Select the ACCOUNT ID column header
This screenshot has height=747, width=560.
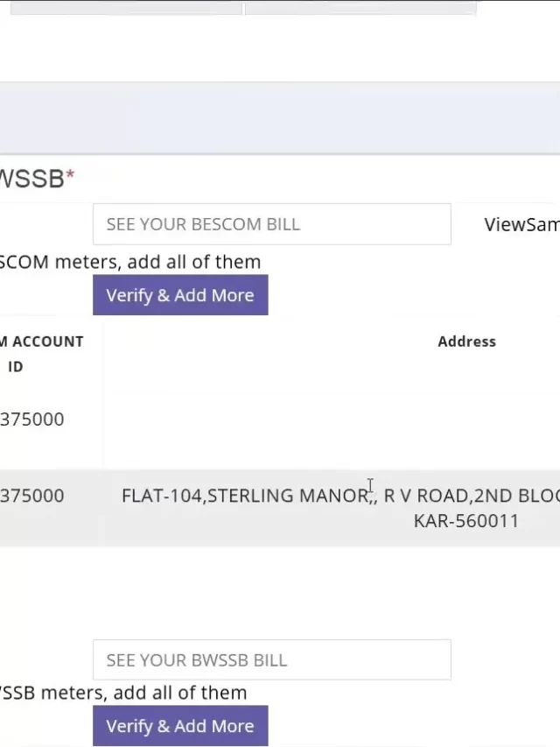[42, 354]
